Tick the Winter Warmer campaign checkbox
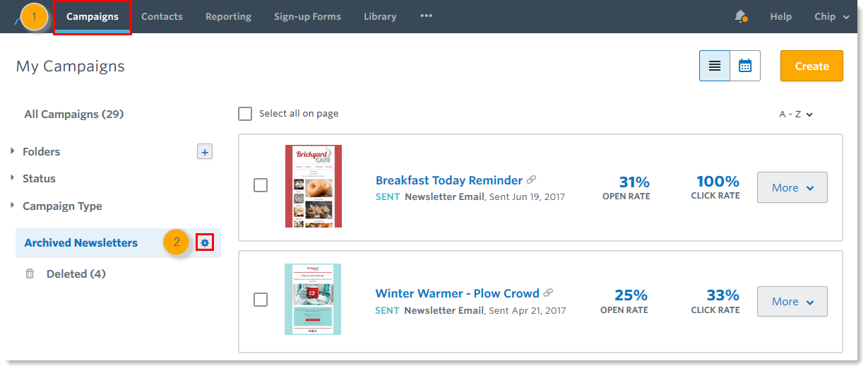This screenshot has width=868, height=371. [261, 300]
